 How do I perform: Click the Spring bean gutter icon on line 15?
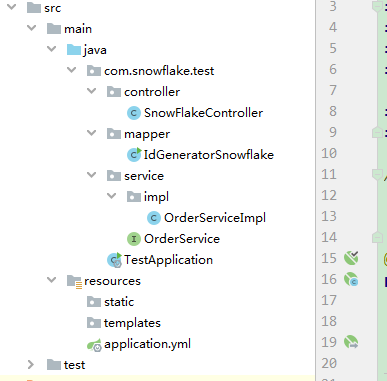(x=351, y=258)
